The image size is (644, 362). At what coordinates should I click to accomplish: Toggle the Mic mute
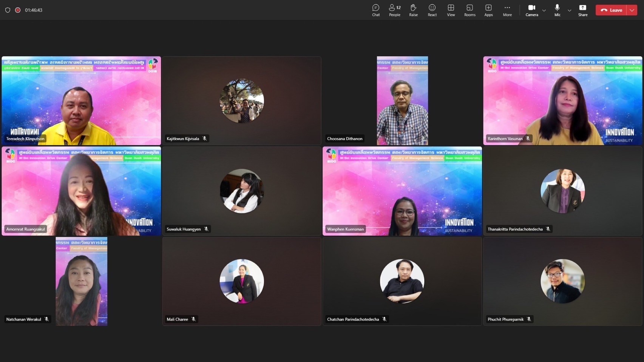point(557,10)
